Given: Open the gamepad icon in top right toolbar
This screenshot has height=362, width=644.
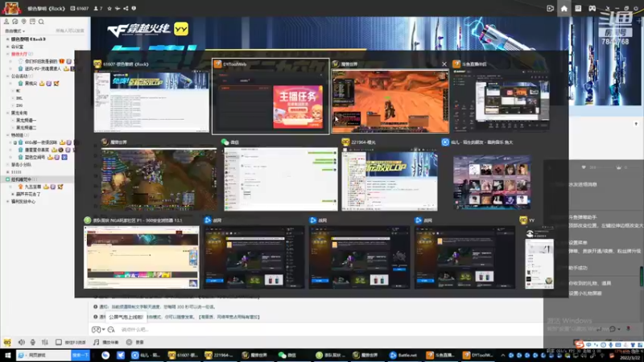Looking at the screenshot, I should pos(592,8).
